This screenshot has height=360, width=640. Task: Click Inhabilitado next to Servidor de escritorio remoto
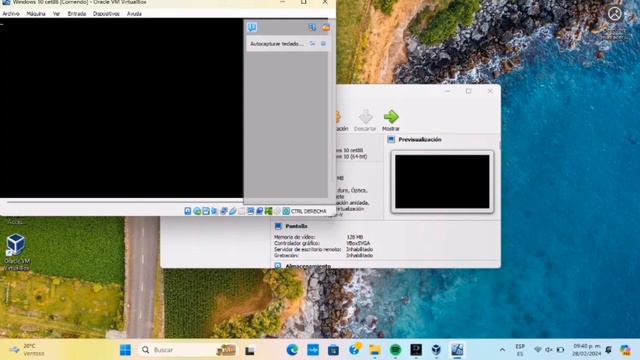point(360,249)
